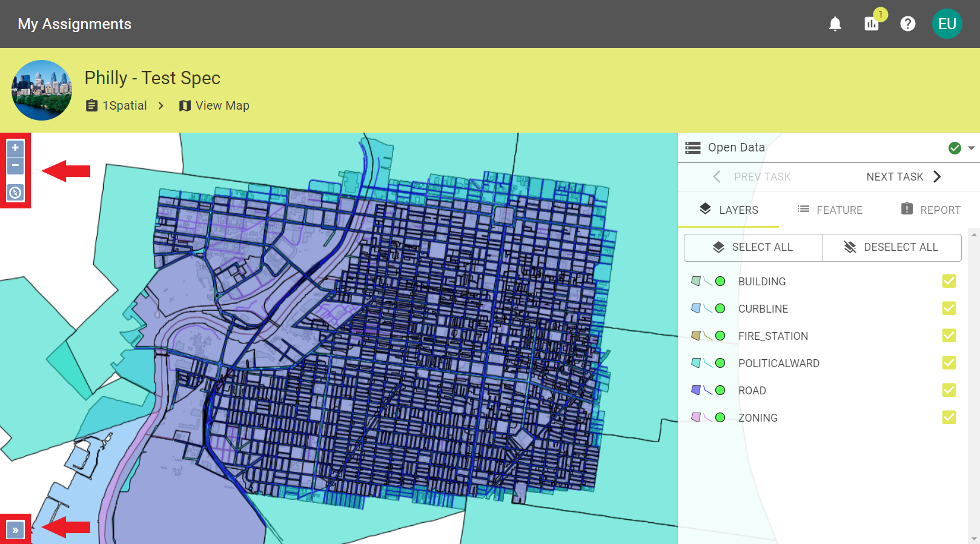Click the My Assignments title
This screenshot has width=980, height=544.
pos(74,24)
